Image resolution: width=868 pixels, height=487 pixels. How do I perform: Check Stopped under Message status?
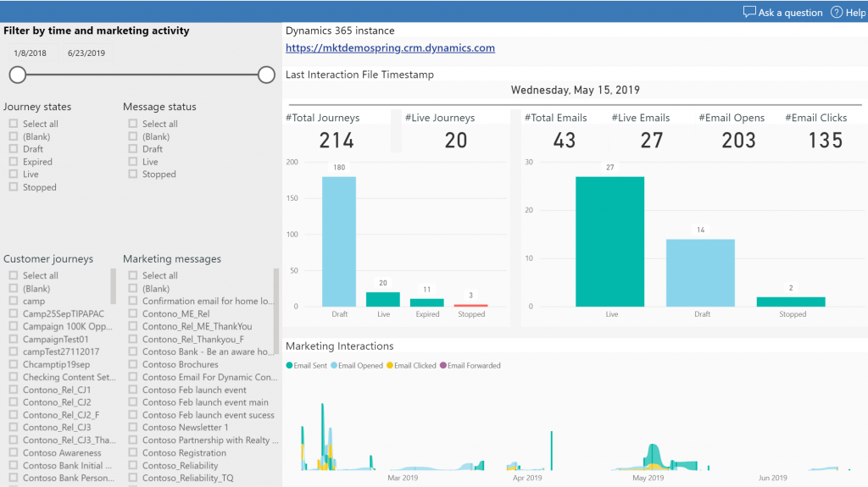133,174
